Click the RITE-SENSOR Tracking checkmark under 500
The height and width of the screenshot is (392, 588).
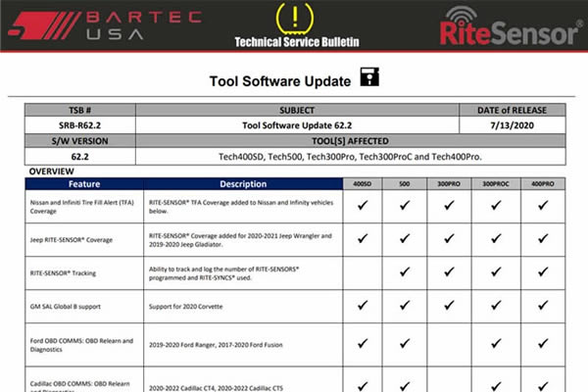(405, 271)
